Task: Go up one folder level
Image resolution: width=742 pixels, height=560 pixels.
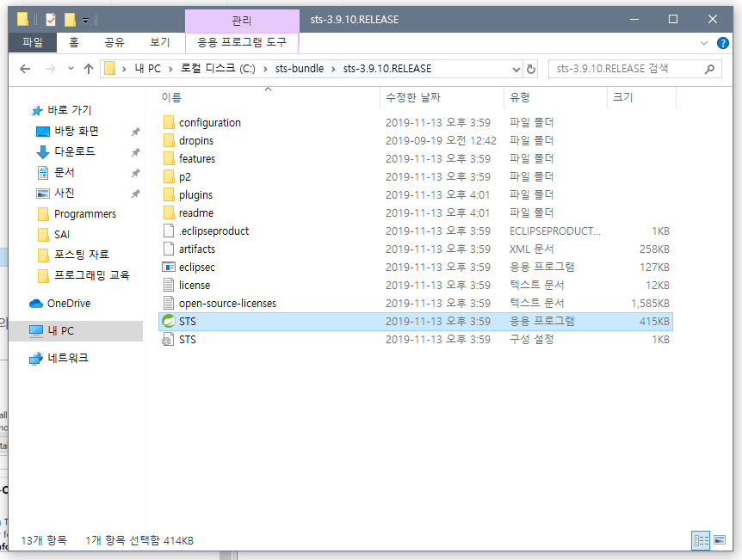Action: [89, 69]
